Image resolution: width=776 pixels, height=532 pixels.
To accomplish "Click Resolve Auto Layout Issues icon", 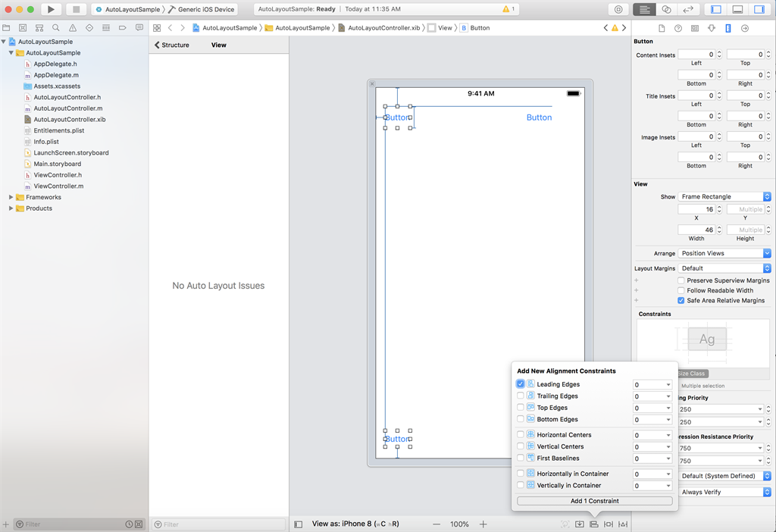I will (x=623, y=524).
